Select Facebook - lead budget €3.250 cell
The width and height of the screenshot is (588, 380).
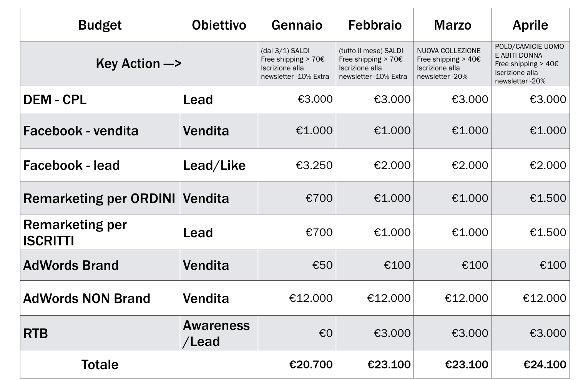314,165
